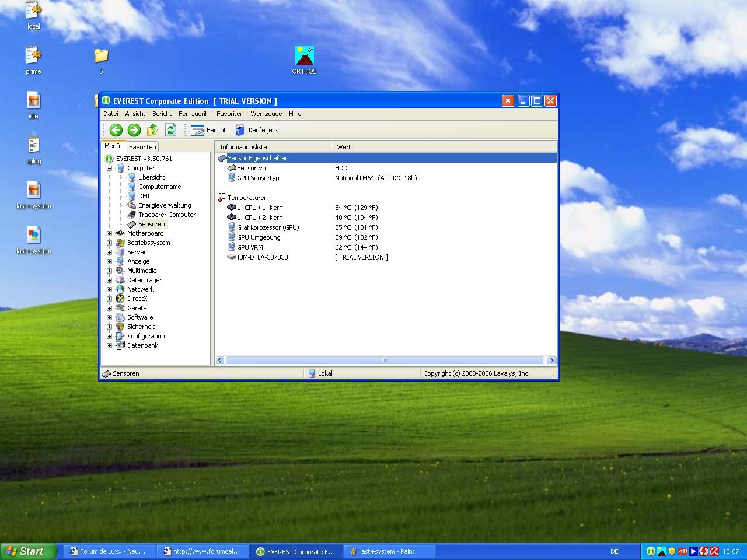
Task: Click the prime desktop icon
Action: click(33, 60)
